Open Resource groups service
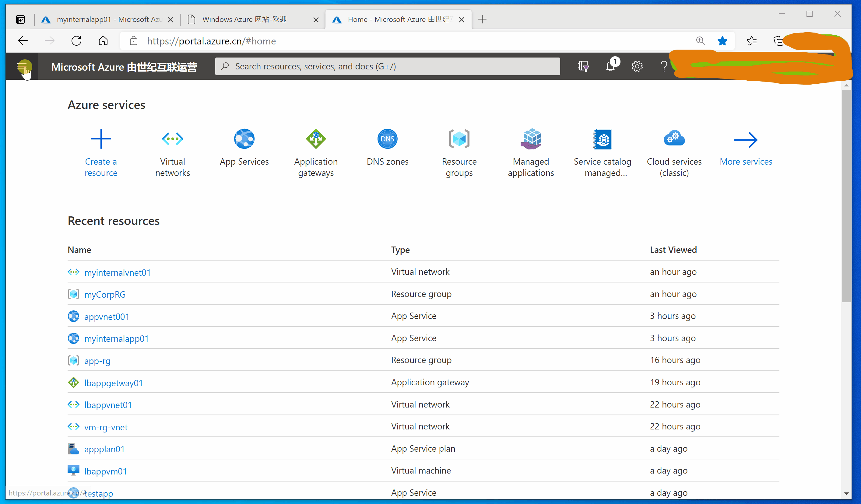 click(459, 139)
